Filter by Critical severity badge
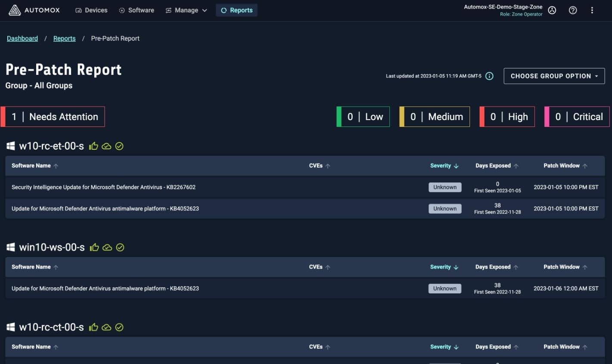This screenshot has width=612, height=364. [x=577, y=117]
